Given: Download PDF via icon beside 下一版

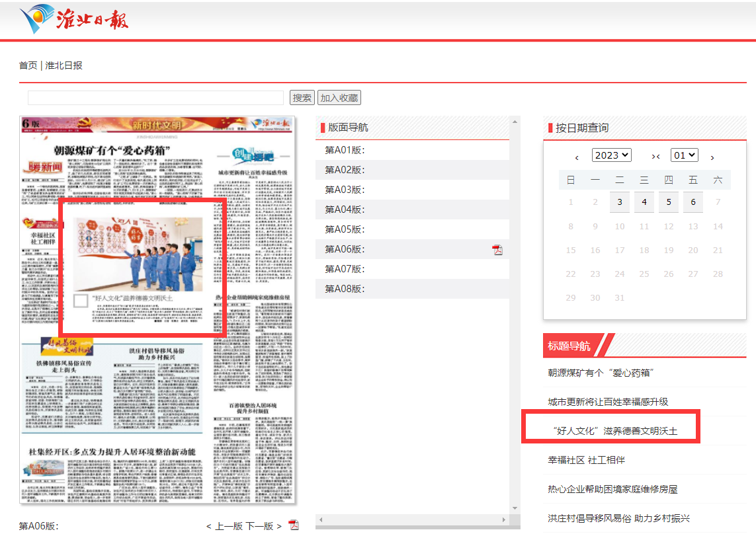Looking at the screenshot, I should pyautogui.click(x=294, y=525).
